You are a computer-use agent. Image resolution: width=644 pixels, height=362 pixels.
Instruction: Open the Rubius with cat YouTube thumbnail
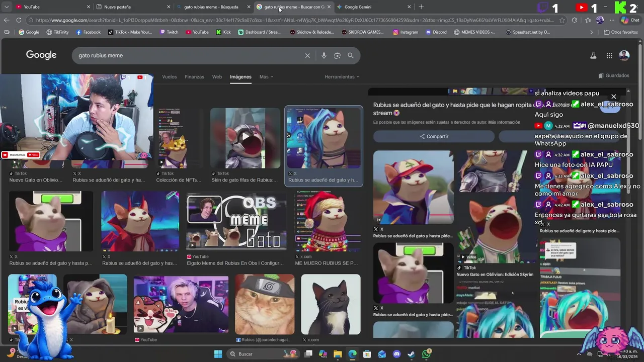(181, 304)
